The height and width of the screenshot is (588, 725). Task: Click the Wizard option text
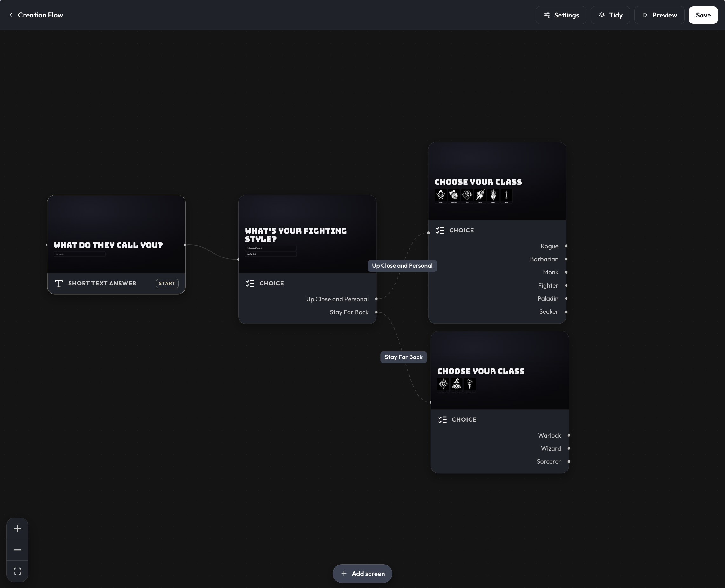point(551,448)
